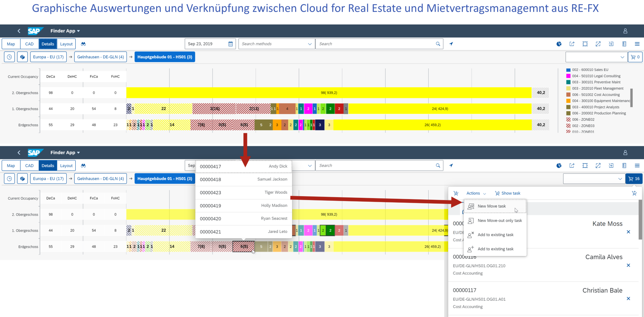644x317 pixels.
Task: Click cart download icon left of Actions
Action: click(x=456, y=193)
